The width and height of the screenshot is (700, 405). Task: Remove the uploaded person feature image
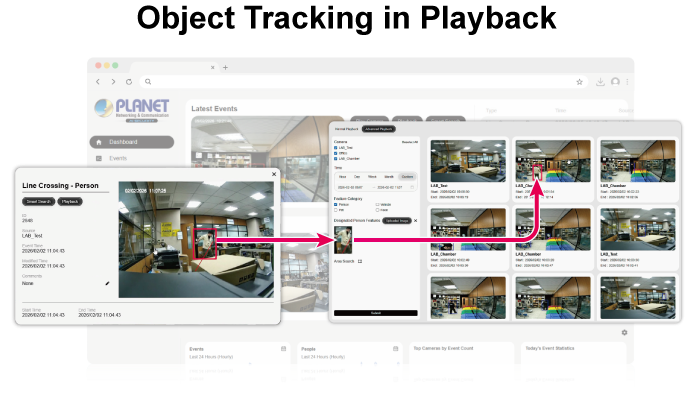[x=415, y=220]
